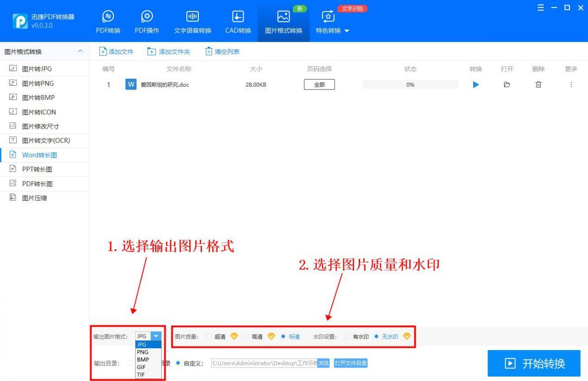Select 有水印 watermark radio
Viewport: 588px width, 381px height.
click(348, 337)
